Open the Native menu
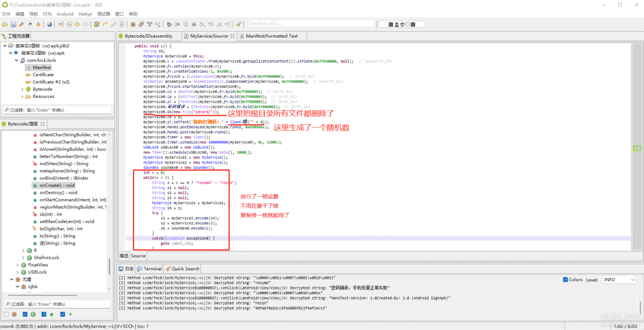 coord(85,14)
